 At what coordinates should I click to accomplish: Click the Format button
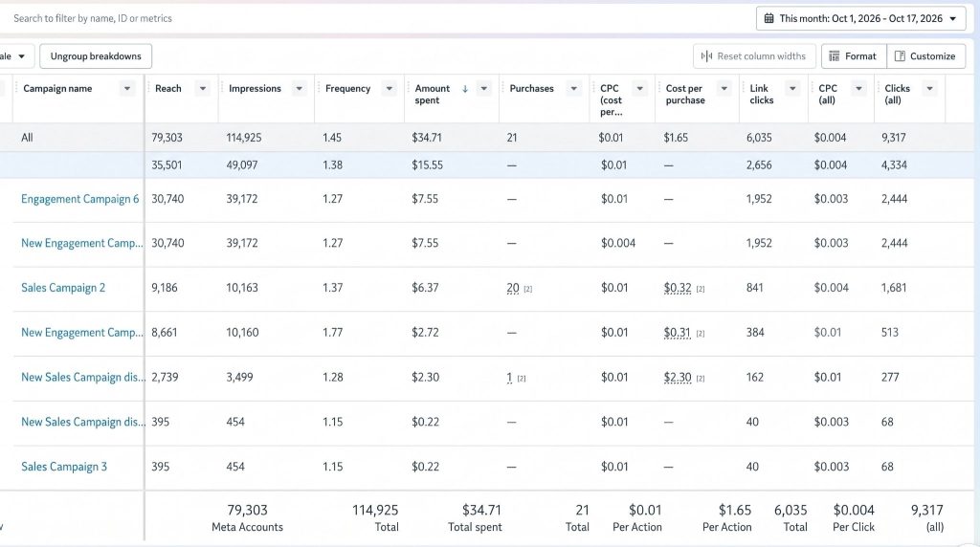(x=854, y=56)
